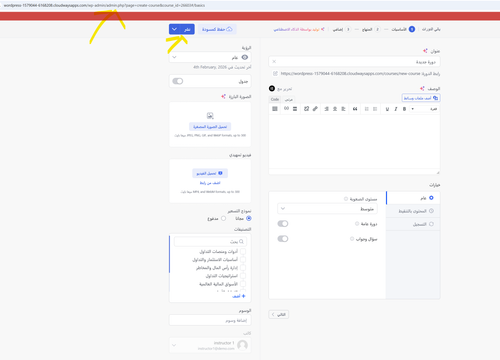The height and width of the screenshot is (360, 500).
Task: Click the AI generate توليد بواسطة الذكاء الاصطناعي button
Action: click(299, 29)
